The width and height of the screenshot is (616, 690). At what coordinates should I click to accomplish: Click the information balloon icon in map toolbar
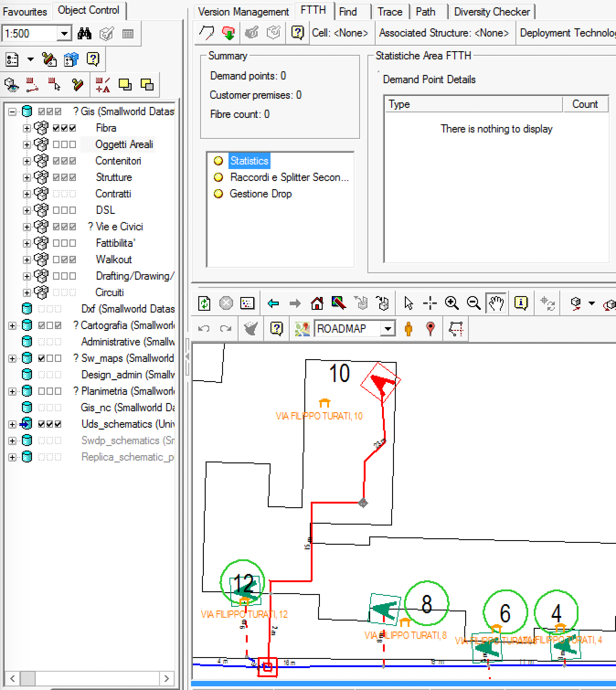coord(521,303)
